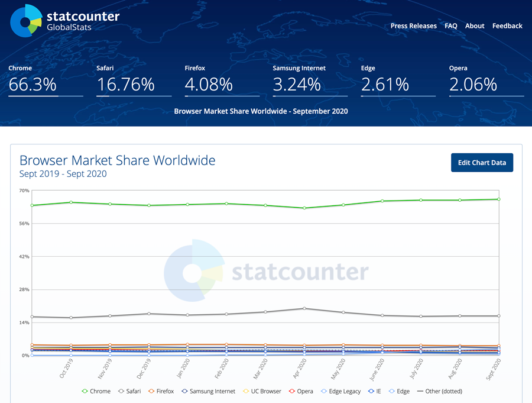Click the Firefox 4.08% stat
Image resolution: width=532 pixels, height=403 pixels.
coord(222,80)
